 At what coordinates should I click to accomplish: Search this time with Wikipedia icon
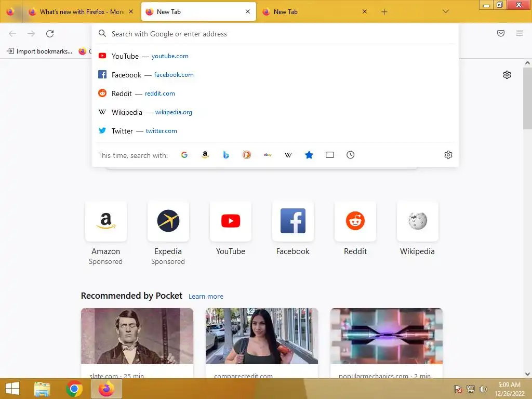click(x=288, y=155)
